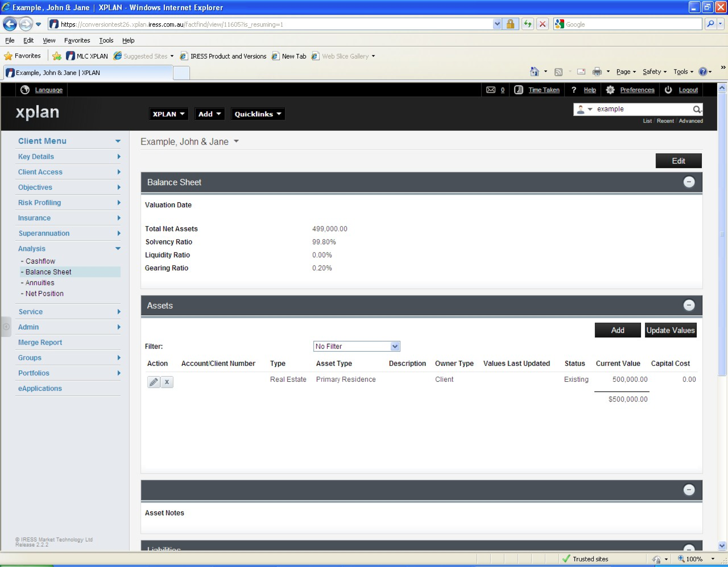Image resolution: width=728 pixels, height=567 pixels.
Task: Click the search magnifier icon in client search
Action: point(696,109)
